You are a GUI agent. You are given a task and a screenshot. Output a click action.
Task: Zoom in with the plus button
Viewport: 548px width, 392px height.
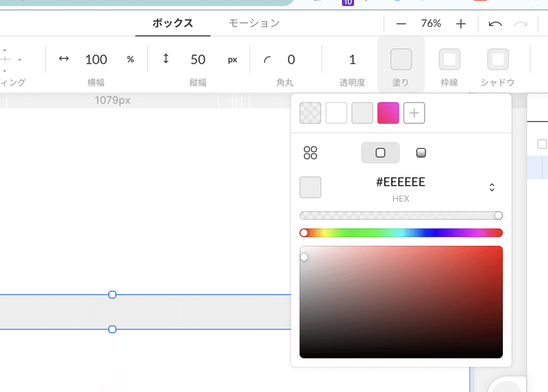[461, 24]
